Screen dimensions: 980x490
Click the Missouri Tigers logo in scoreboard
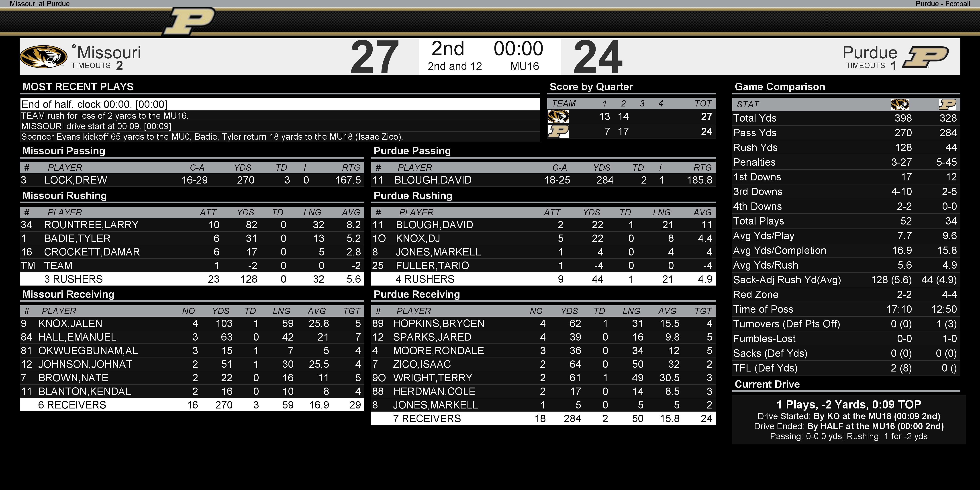44,57
